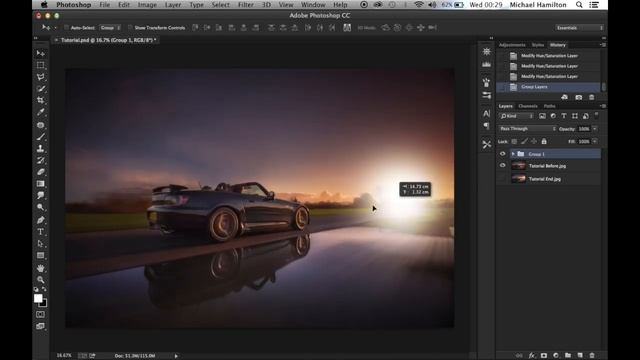Hide Tutorial Before.jpg layer eye

503,165
